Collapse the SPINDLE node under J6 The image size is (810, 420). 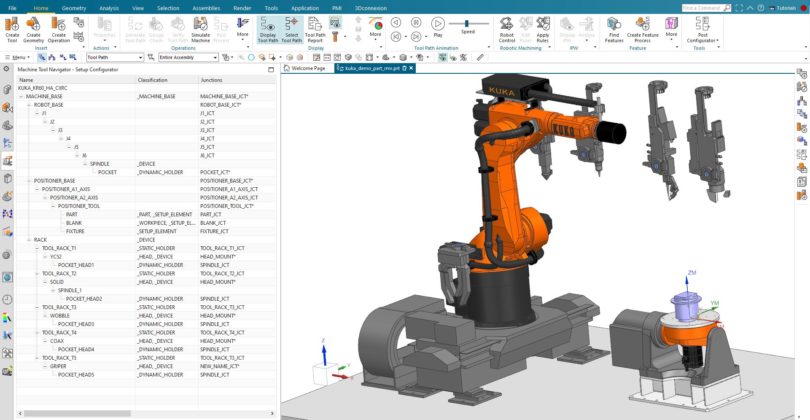pos(85,164)
